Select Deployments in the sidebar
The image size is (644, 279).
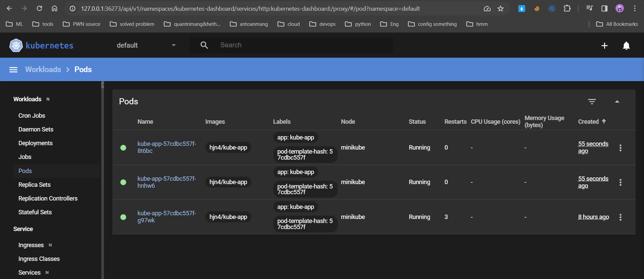[36, 143]
